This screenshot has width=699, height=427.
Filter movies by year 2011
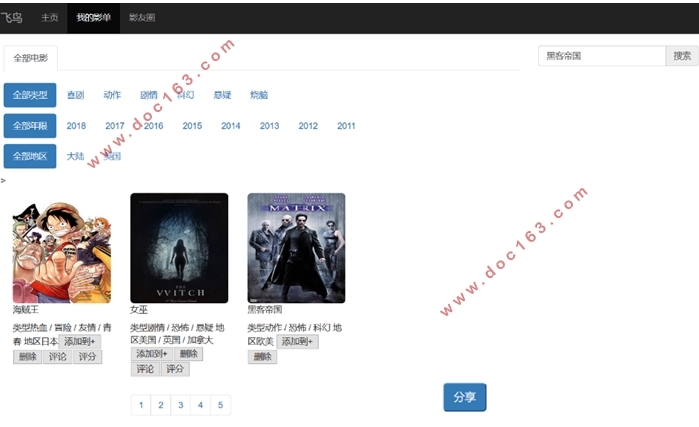click(x=346, y=126)
